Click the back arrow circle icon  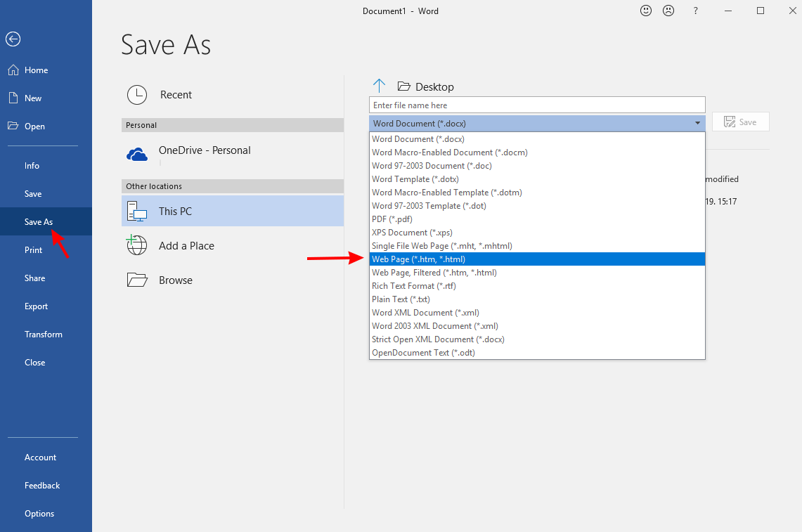[x=13, y=39]
